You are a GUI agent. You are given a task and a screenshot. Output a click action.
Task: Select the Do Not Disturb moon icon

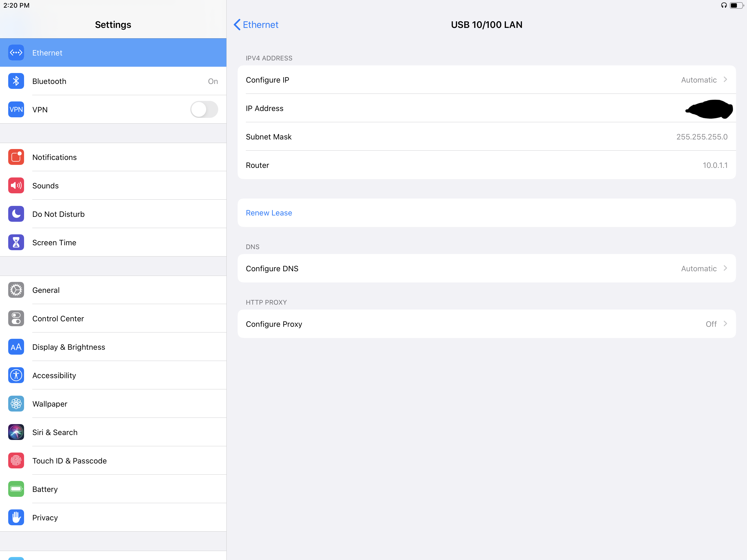tap(16, 214)
